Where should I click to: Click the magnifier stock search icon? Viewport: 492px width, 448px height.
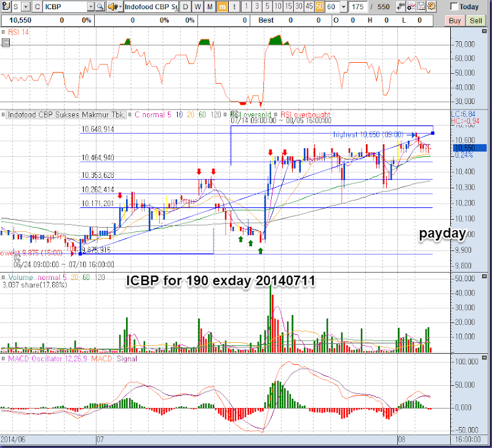coord(100,7)
